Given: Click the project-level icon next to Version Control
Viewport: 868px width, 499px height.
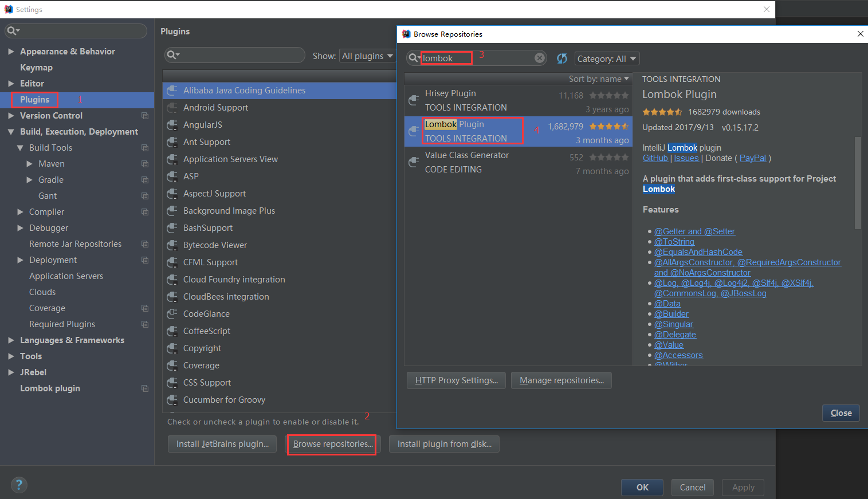Looking at the screenshot, I should (x=145, y=116).
